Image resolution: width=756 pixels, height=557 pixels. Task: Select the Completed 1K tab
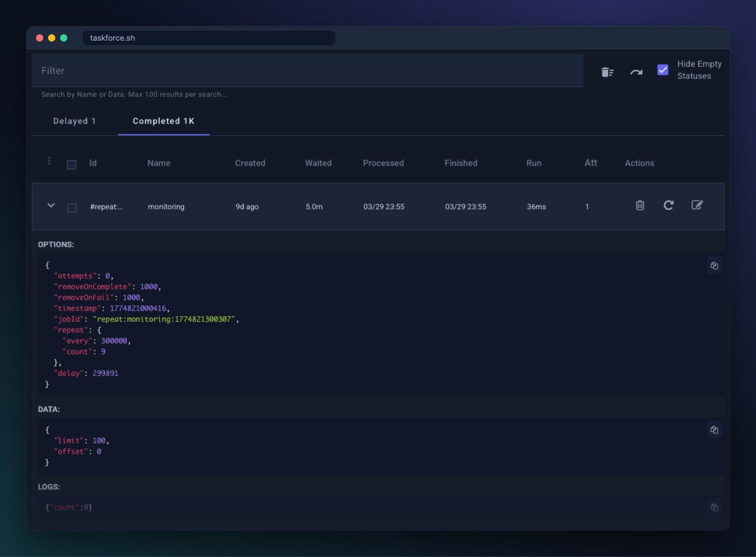click(163, 121)
